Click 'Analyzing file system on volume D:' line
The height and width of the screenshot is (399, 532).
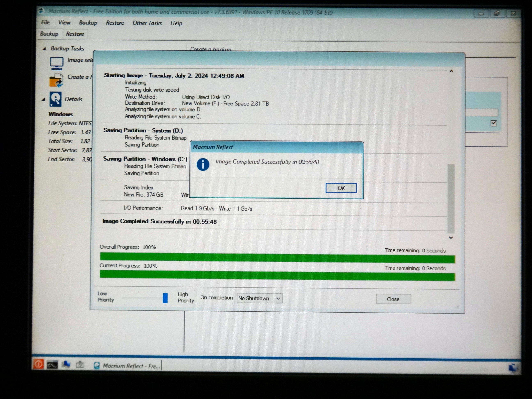[163, 109]
